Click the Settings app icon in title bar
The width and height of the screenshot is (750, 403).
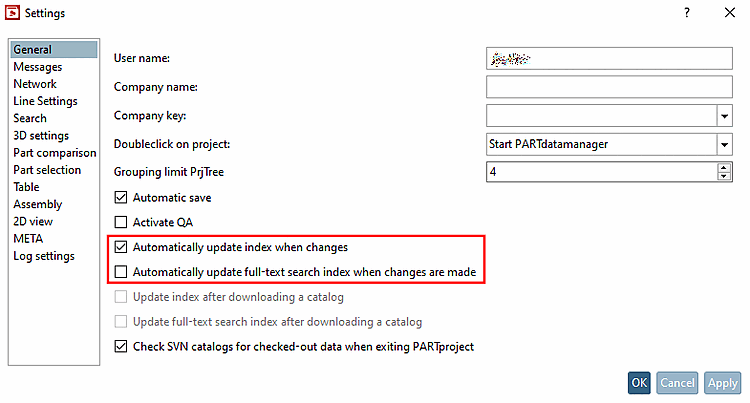coord(13,13)
